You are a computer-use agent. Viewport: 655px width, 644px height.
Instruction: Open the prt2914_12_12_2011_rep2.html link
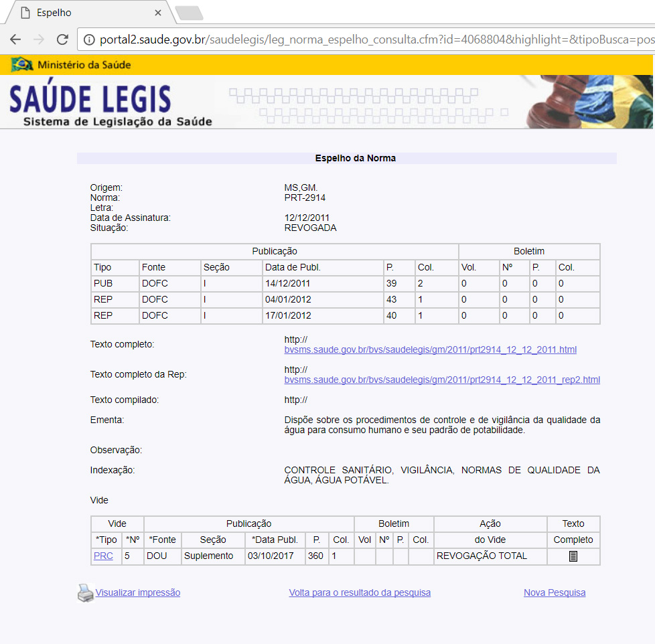pos(442,380)
